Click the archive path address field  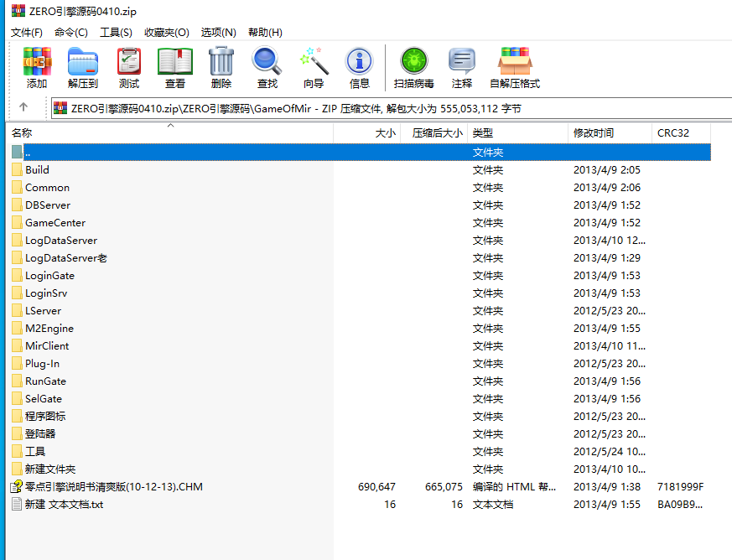[x=392, y=108]
